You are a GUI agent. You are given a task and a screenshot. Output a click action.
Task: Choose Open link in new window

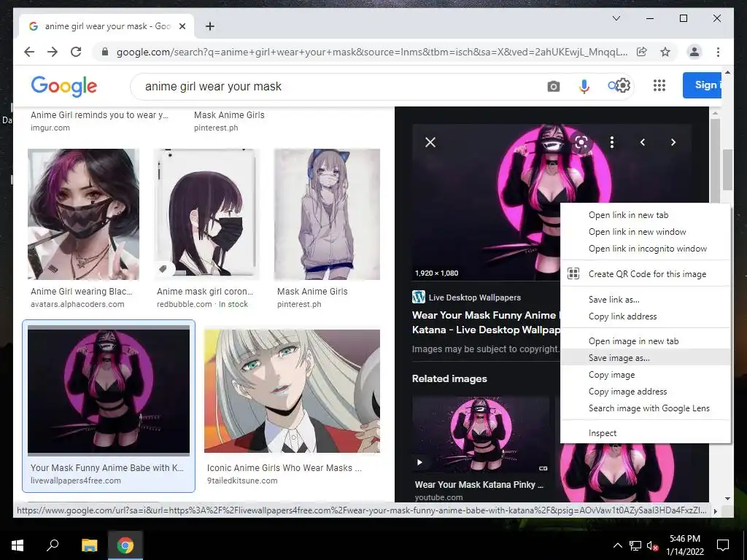tap(646, 232)
